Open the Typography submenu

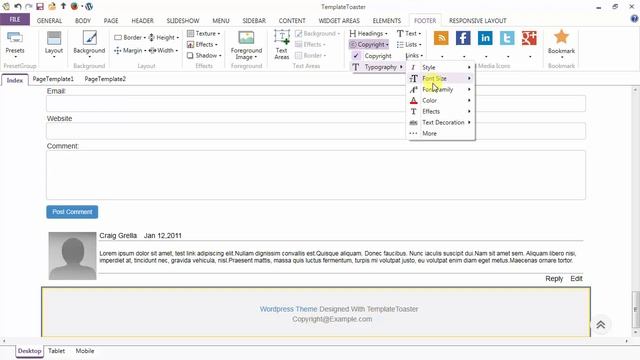378,67
